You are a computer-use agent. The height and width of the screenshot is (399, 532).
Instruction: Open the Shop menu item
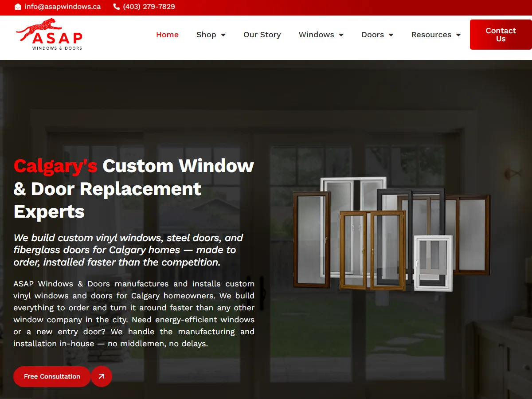coord(206,35)
